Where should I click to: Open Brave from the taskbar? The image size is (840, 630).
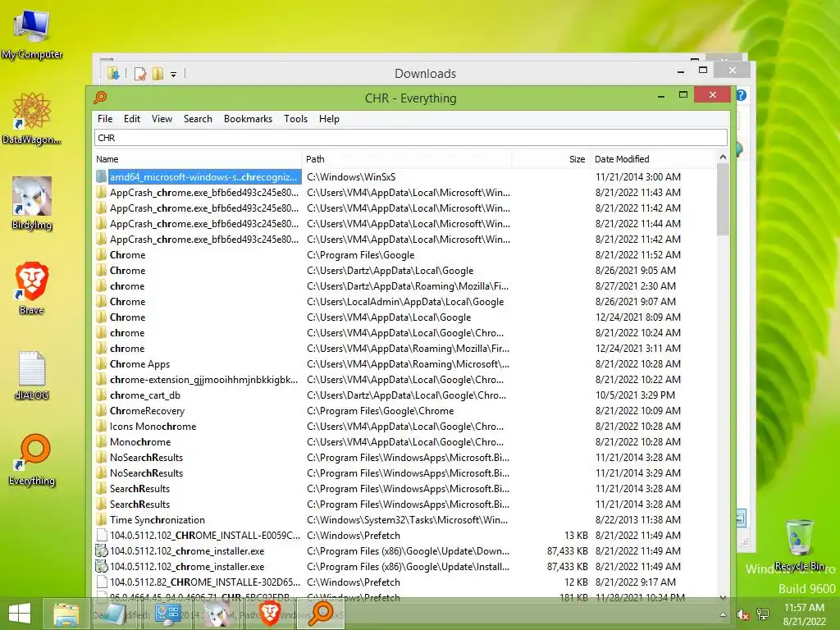(x=270, y=614)
